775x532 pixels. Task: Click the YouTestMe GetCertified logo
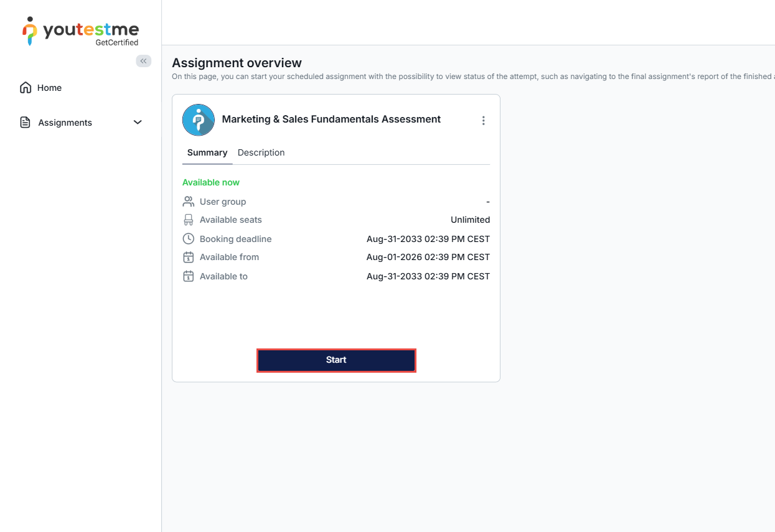[80, 32]
